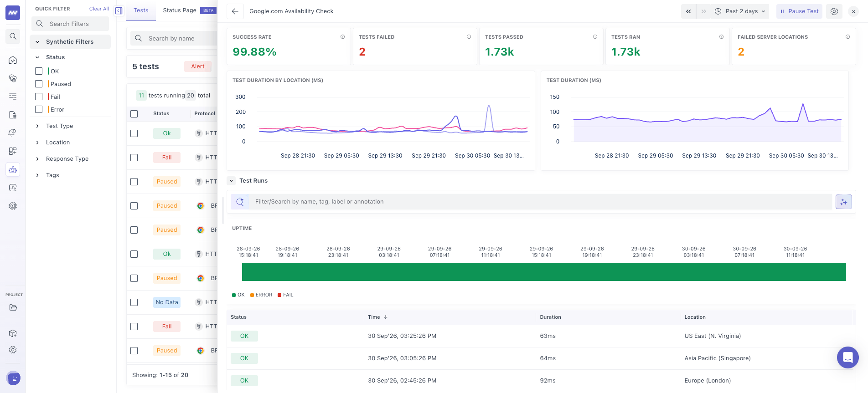Click the Duration column header

pyautogui.click(x=550, y=317)
